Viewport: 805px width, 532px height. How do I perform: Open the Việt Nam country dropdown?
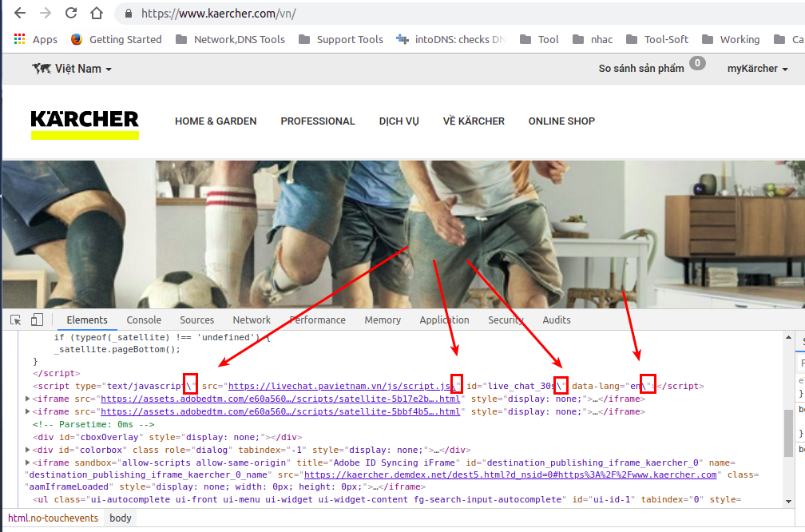pos(72,69)
